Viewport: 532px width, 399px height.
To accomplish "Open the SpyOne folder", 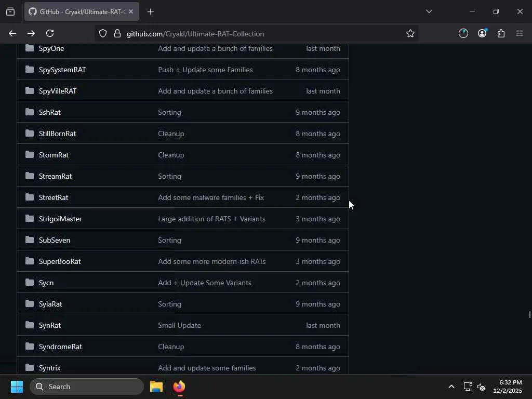I will pos(51,48).
